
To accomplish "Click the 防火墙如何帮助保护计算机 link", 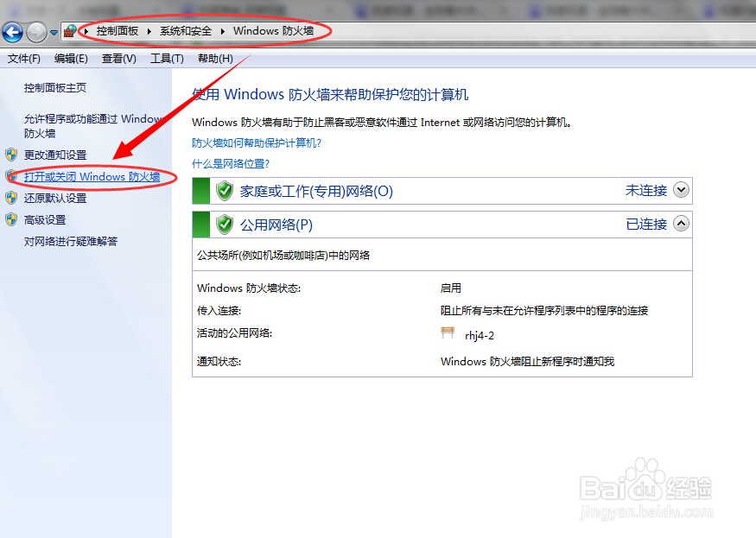I will (x=254, y=142).
